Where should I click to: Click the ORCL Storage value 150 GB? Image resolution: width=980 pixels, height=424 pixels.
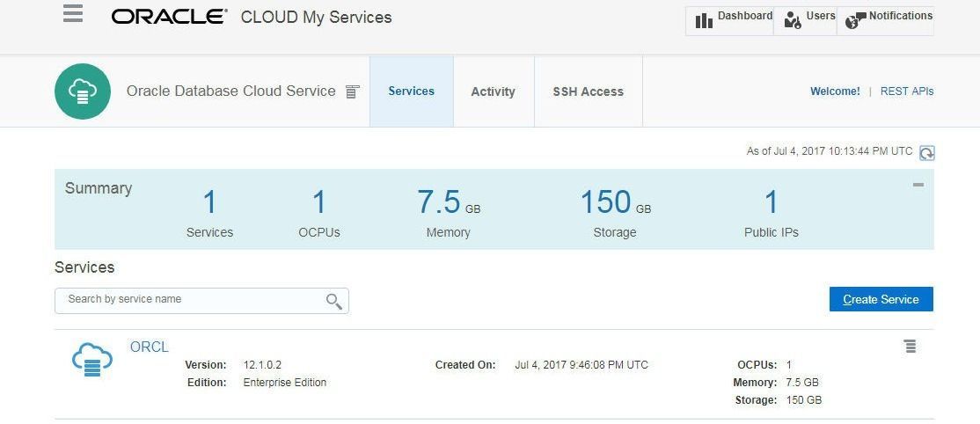[804, 400]
